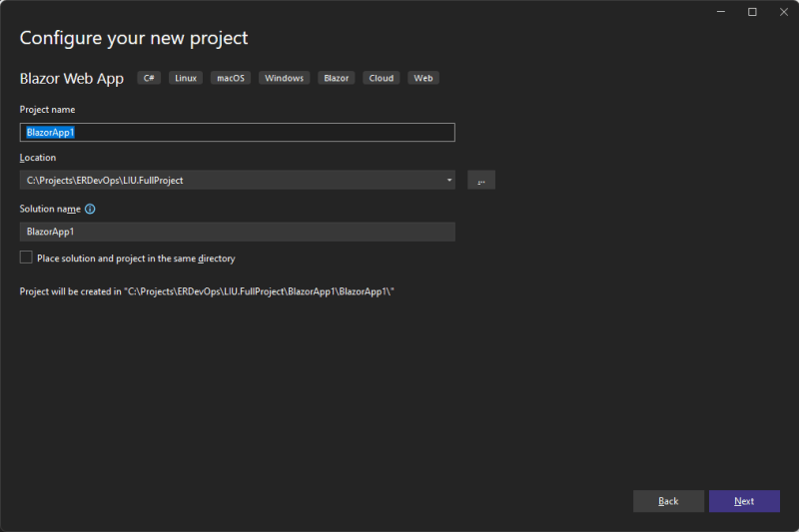Screen dimensions: 799x532
Task: Proceed with the Next button
Action: 744,501
